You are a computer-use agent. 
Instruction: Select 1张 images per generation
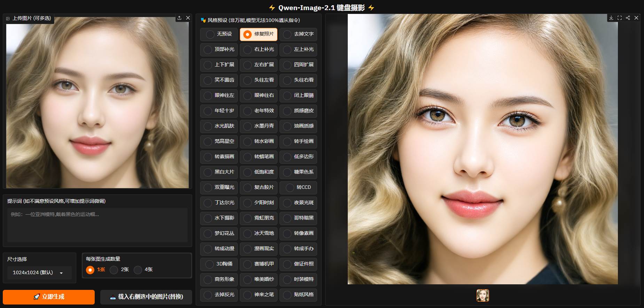96,270
